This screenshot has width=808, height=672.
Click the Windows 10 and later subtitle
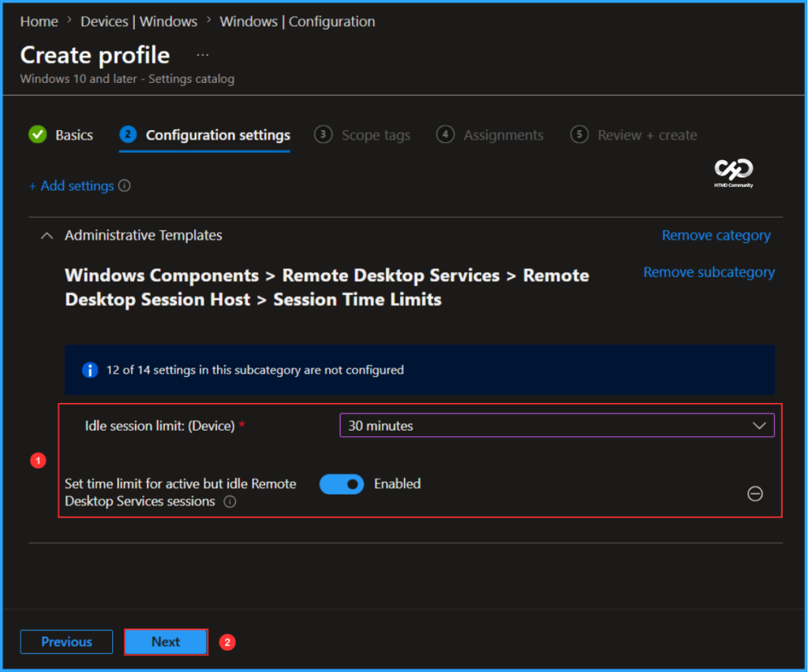pos(127,79)
